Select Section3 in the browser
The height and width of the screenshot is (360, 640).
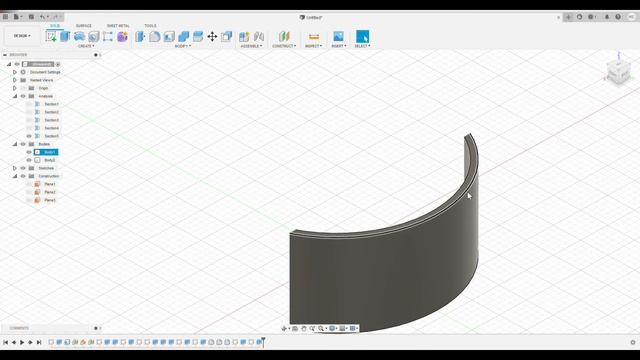coord(51,120)
